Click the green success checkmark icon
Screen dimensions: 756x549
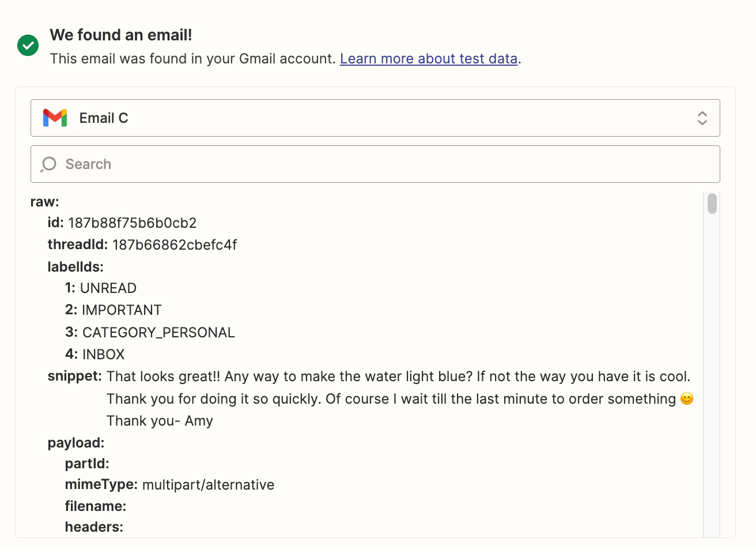pos(28,45)
